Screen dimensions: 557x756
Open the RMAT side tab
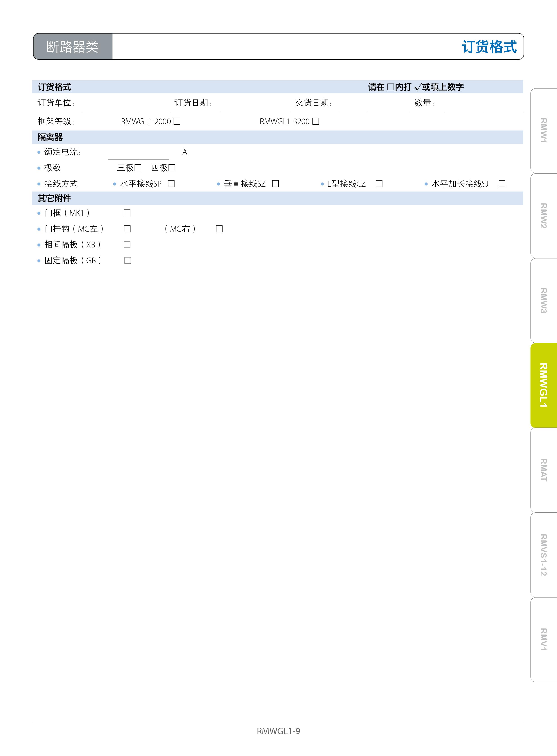click(543, 470)
